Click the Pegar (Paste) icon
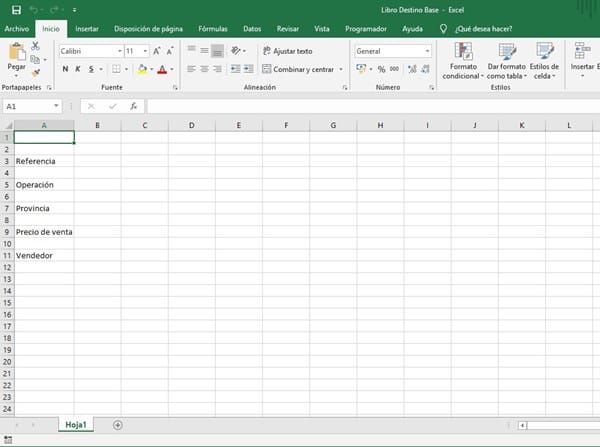This screenshot has height=447, width=600. [16, 56]
